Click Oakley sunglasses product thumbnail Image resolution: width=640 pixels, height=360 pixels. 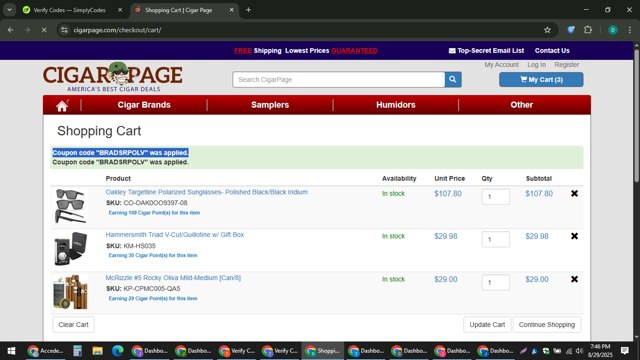pyautogui.click(x=70, y=206)
